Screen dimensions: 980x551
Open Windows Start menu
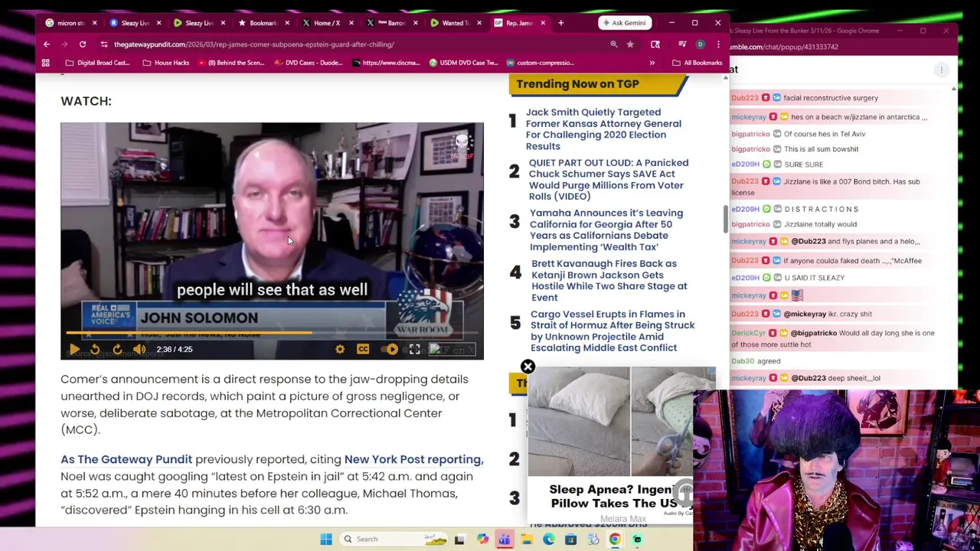[326, 540]
